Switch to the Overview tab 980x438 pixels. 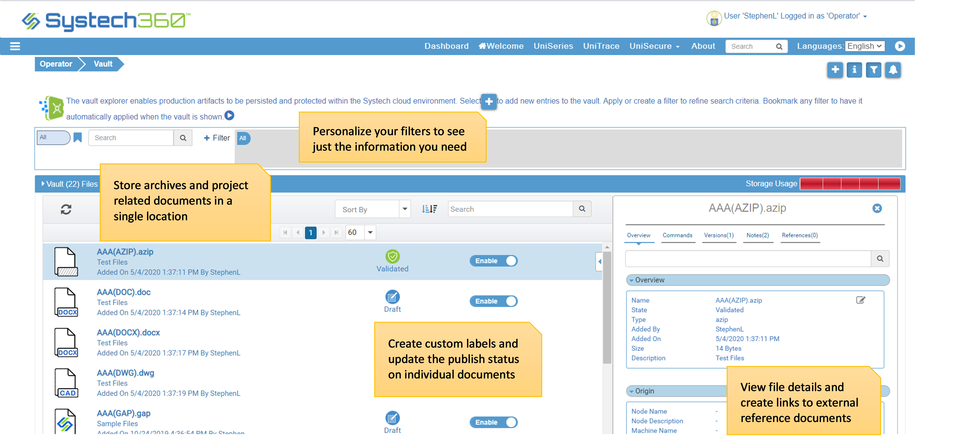[x=639, y=235]
